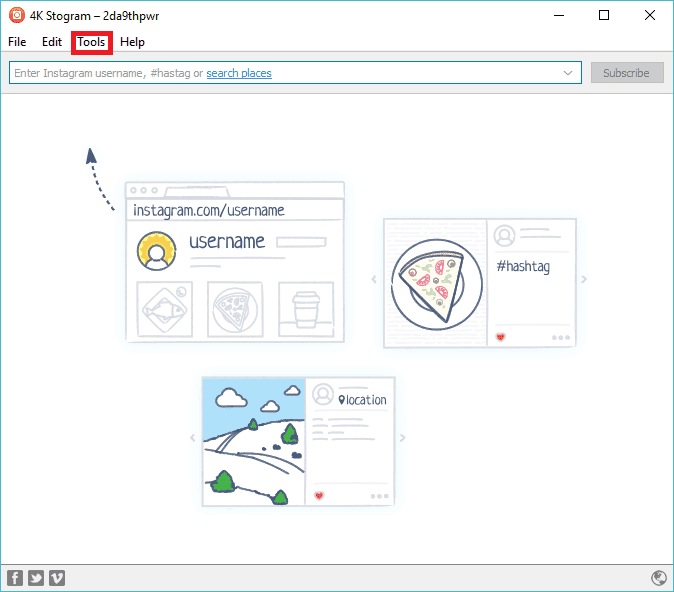The height and width of the screenshot is (592, 674).
Task: Click the right chevron beside the hashtag card
Action: point(584,279)
